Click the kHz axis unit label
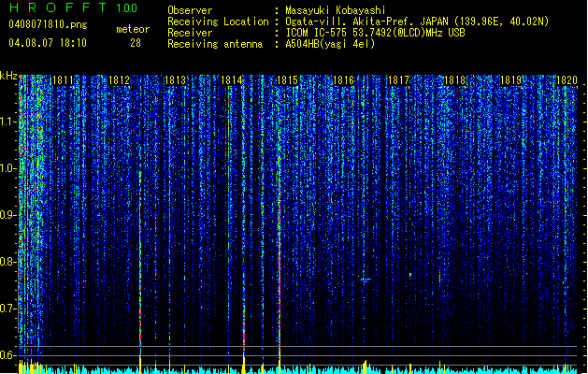The height and width of the screenshot is (374, 588). 8,76
